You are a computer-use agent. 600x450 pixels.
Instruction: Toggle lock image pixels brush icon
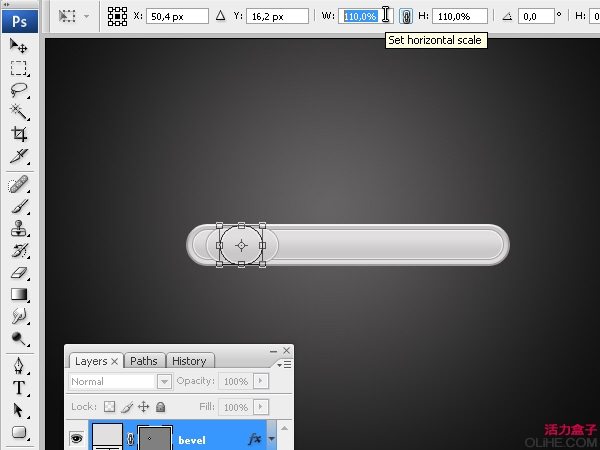127,407
